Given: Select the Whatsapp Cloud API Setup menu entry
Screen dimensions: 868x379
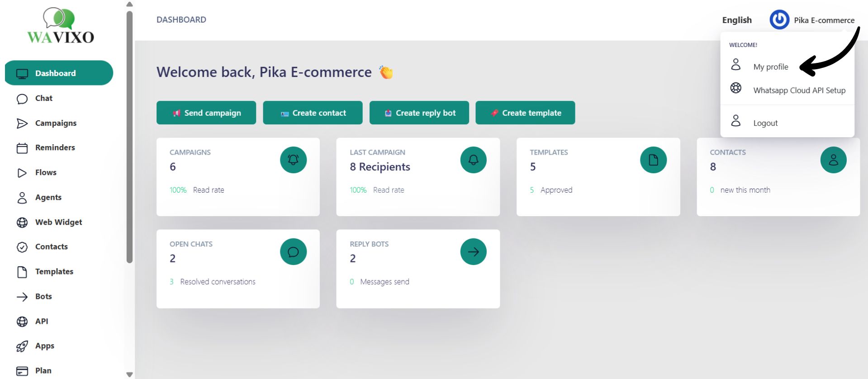Looking at the screenshot, I should point(800,90).
